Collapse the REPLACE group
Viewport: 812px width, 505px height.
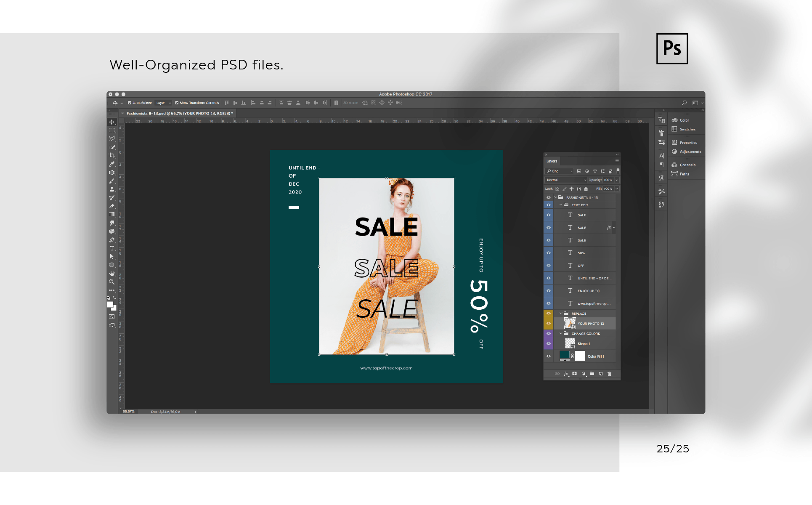pyautogui.click(x=561, y=314)
